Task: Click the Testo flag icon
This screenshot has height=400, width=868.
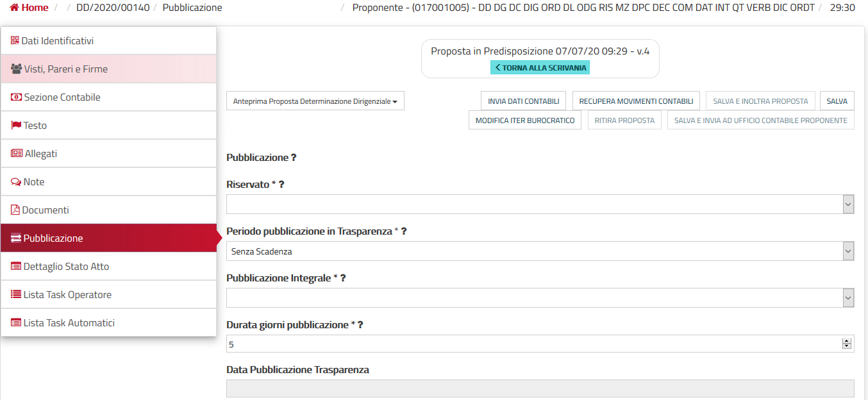Action: [x=16, y=126]
